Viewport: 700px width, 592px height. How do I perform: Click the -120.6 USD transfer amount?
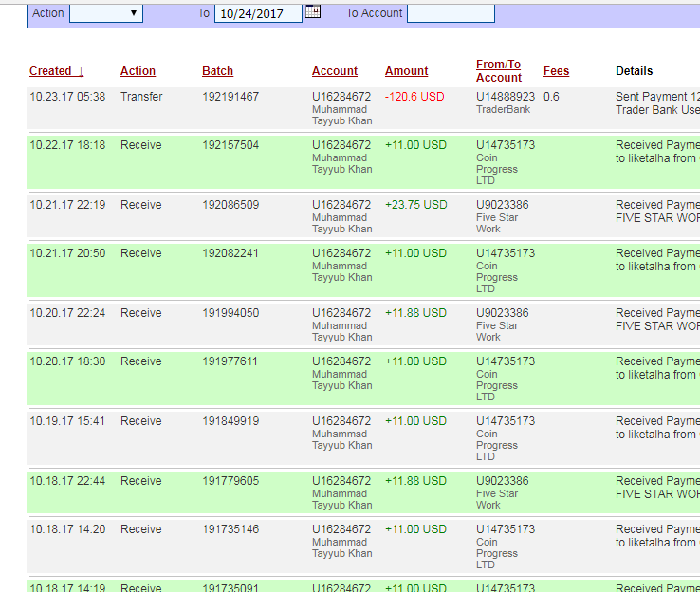[415, 97]
